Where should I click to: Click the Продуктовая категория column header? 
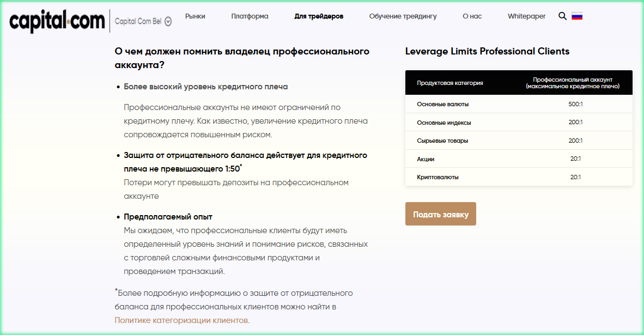449,82
